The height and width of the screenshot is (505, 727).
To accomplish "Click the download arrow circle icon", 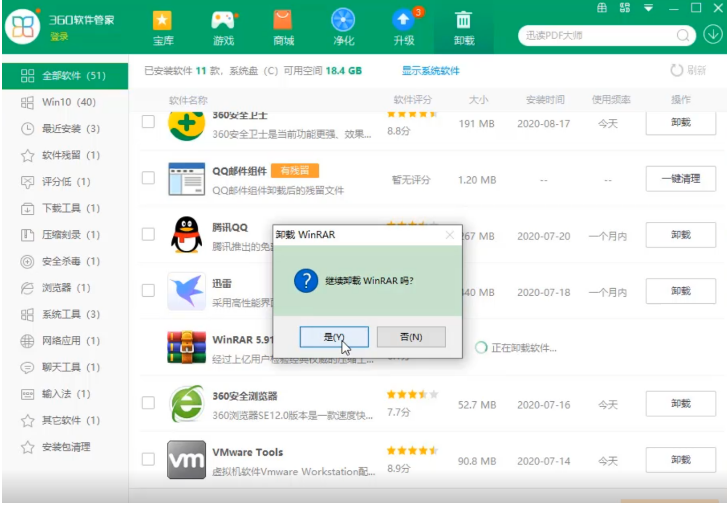I will click(713, 35).
